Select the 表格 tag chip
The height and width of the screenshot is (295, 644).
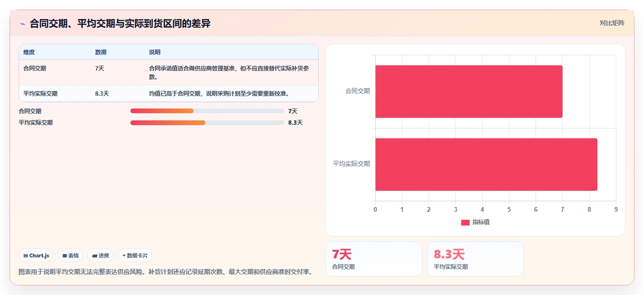pos(70,256)
